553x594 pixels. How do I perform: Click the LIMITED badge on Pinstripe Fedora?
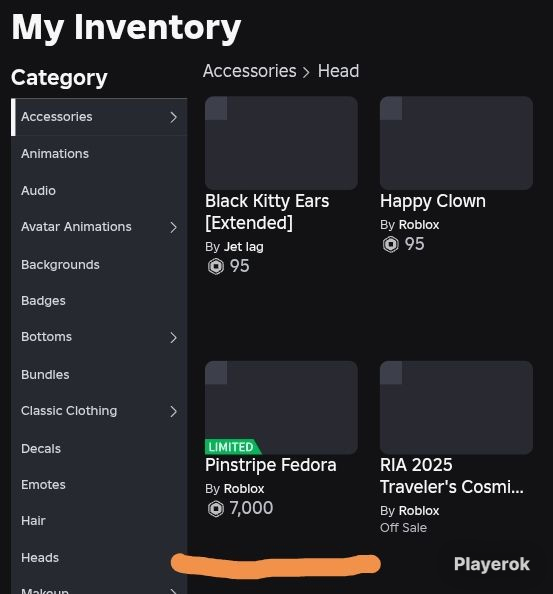(233, 447)
